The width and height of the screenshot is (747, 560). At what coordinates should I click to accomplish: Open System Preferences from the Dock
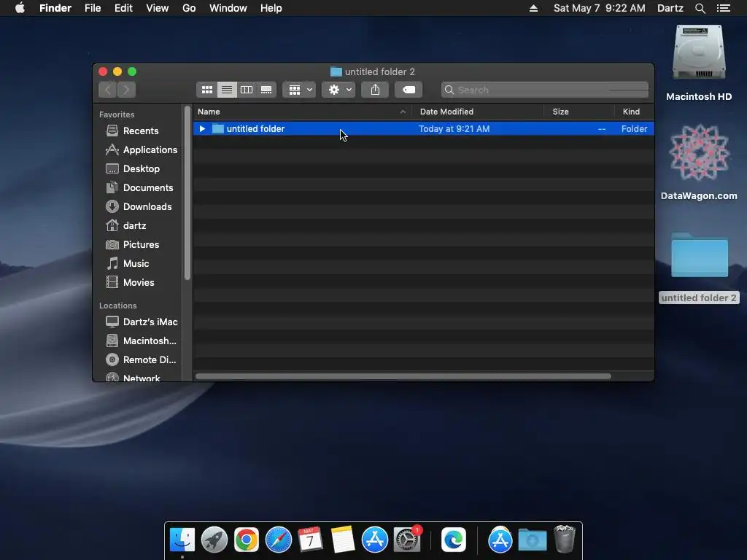[407, 540]
